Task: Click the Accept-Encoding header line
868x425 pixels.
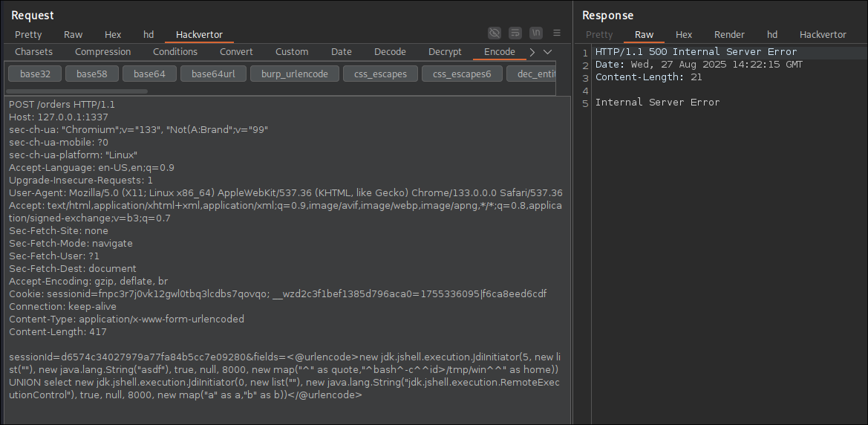Action: point(88,281)
